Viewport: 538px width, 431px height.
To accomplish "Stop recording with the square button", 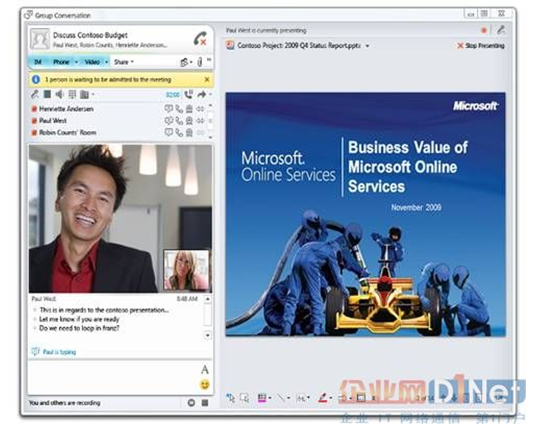I will 205,403.
